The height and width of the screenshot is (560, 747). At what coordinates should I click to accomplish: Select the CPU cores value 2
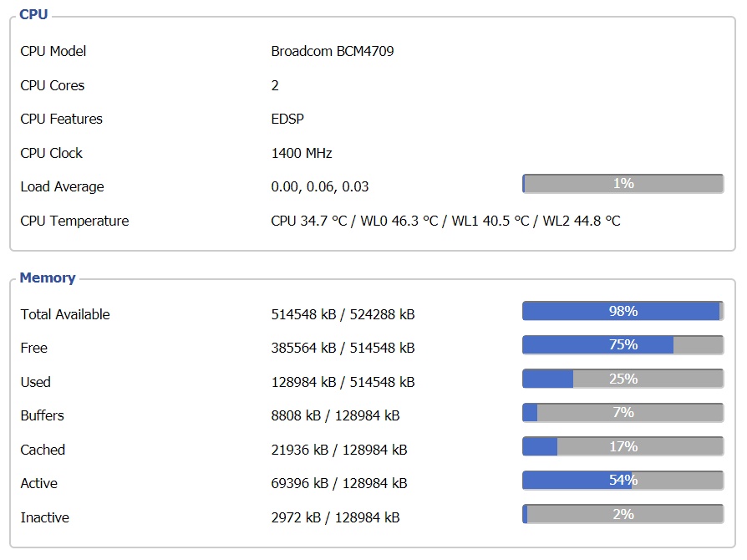275,85
